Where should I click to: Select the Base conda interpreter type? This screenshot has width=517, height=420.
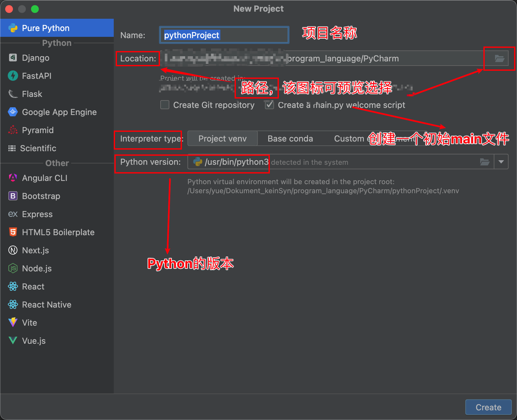[x=290, y=139]
